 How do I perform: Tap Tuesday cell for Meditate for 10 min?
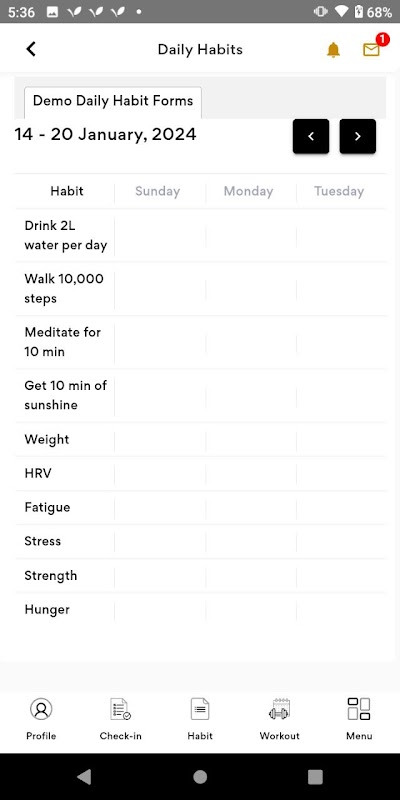pos(341,342)
